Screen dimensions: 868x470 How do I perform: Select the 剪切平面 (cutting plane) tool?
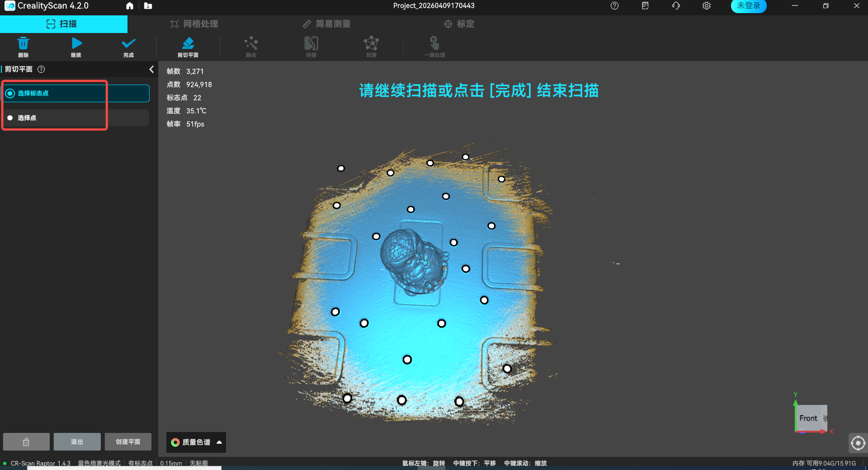[x=188, y=47]
